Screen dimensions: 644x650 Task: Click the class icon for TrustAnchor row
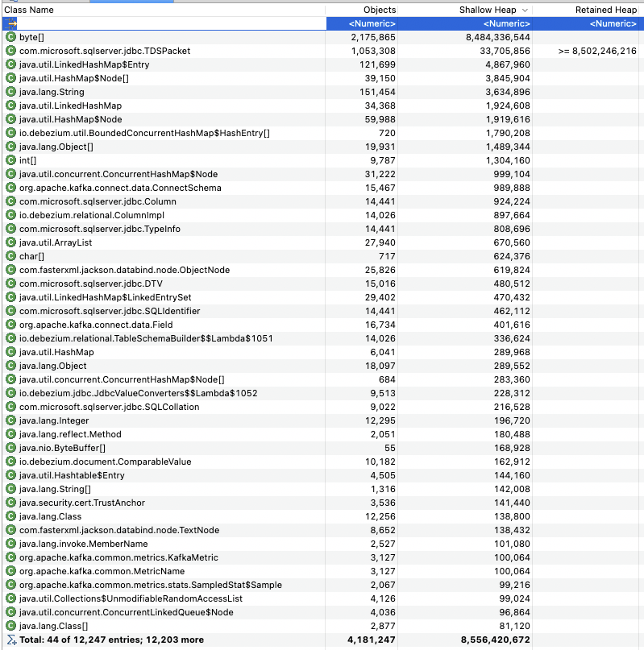10,503
